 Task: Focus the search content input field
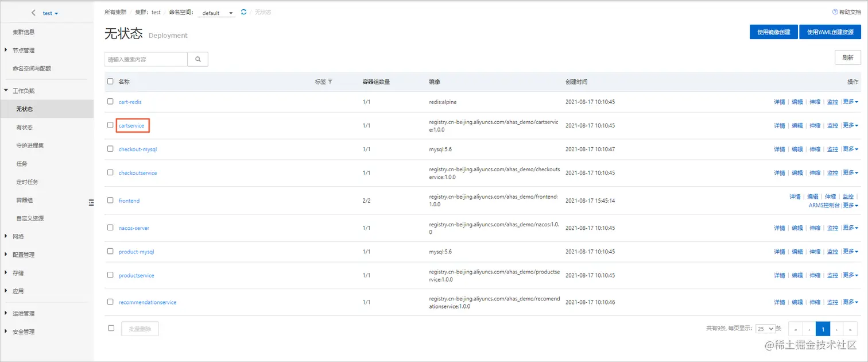(146, 59)
